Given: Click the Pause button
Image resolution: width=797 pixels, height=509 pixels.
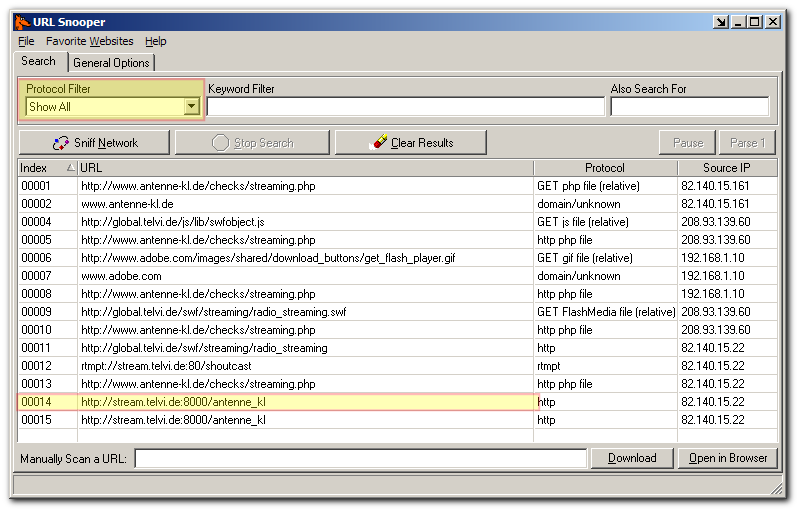Looking at the screenshot, I should pos(688,143).
